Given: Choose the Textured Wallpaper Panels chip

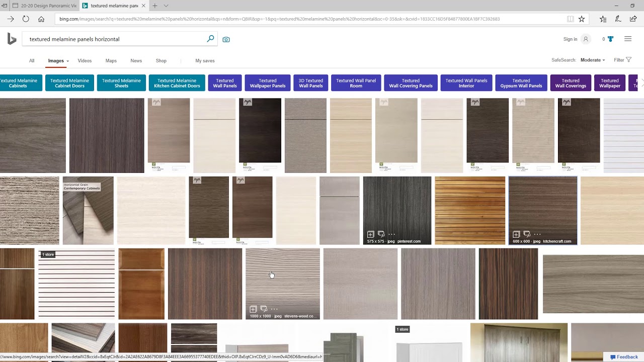Looking at the screenshot, I should (x=268, y=83).
